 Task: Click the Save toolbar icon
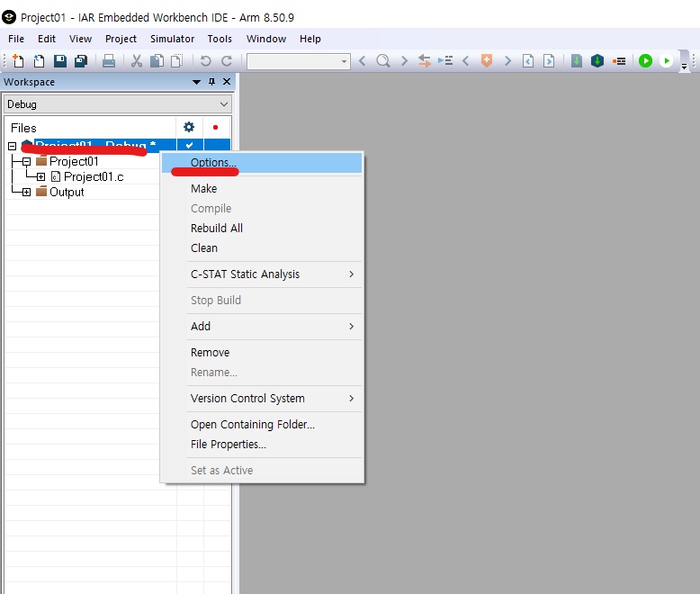coord(60,60)
